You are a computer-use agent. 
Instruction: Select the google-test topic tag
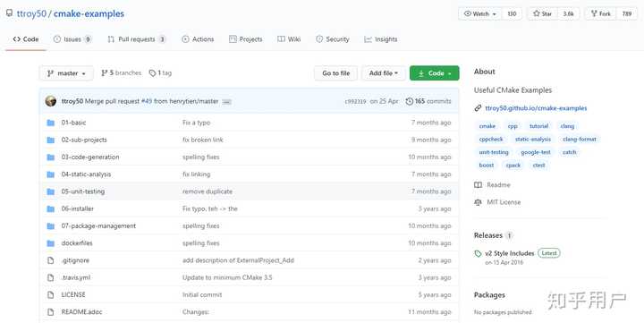click(x=536, y=152)
